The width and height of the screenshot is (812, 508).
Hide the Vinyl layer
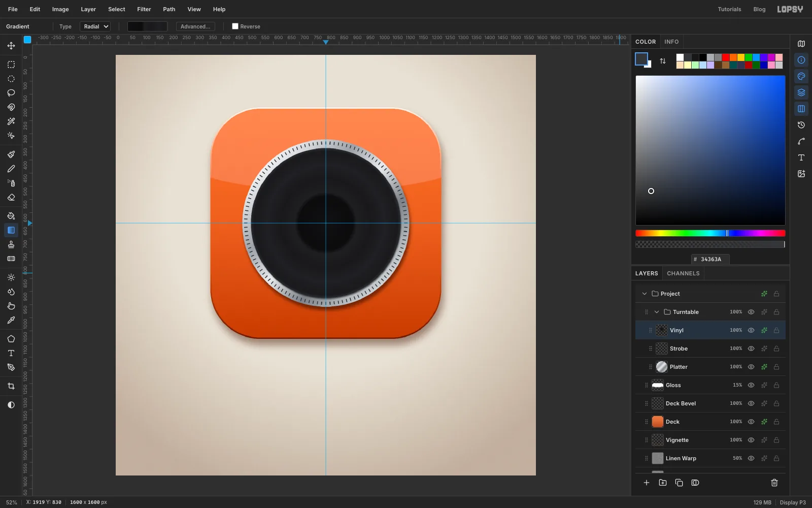751,330
